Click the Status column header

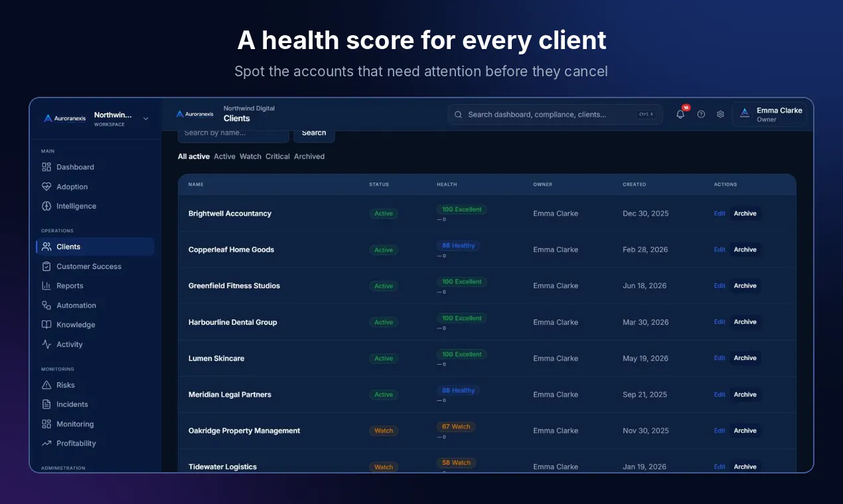[x=379, y=184]
